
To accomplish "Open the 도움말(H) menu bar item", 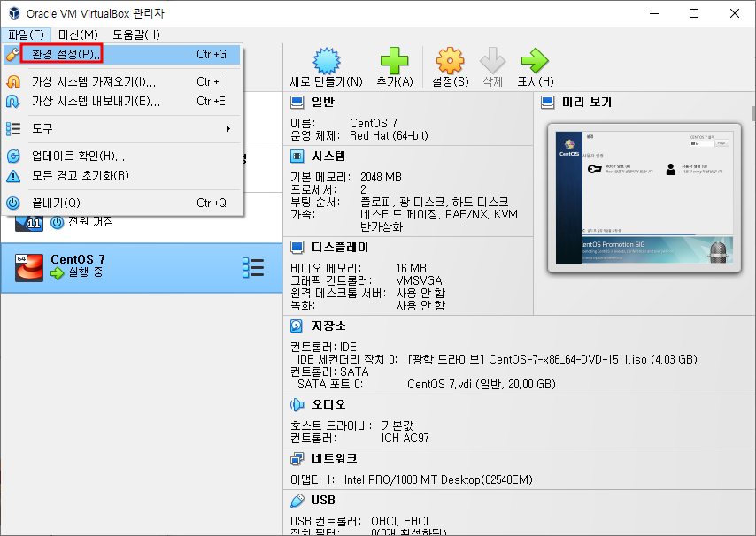I will tap(136, 34).
